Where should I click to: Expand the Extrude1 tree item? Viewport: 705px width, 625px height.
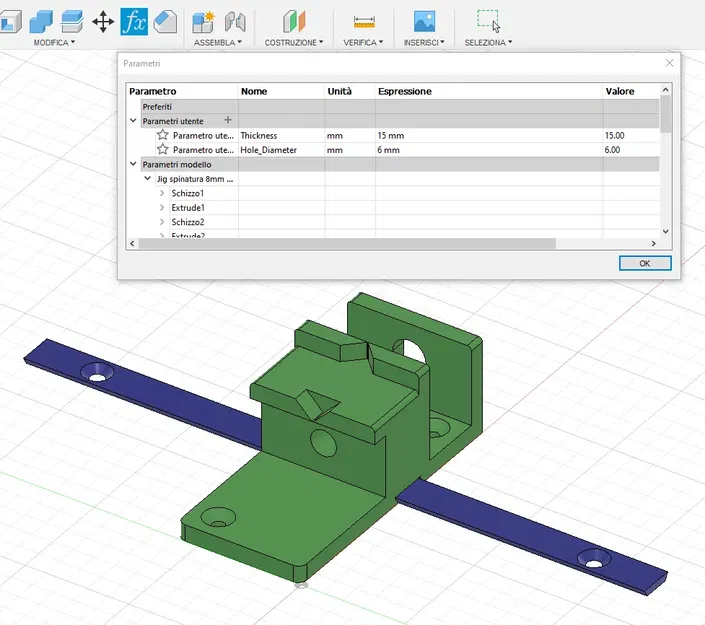click(162, 207)
